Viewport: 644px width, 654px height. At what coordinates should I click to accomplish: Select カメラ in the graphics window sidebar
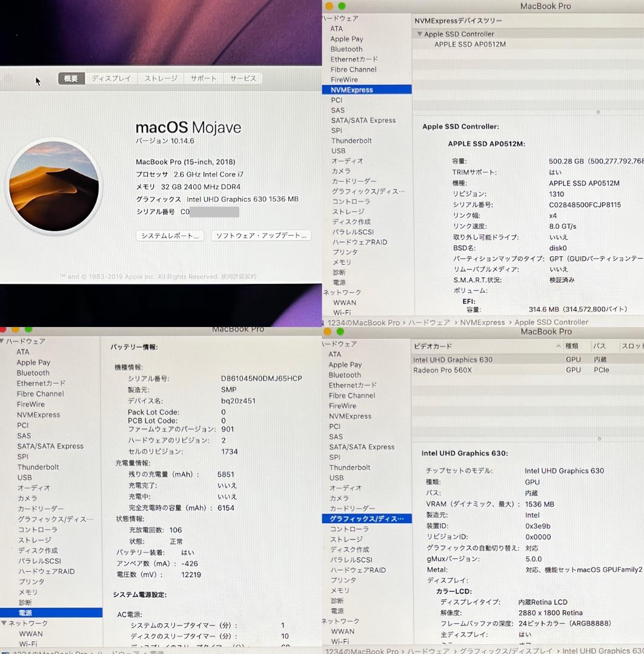[339, 498]
